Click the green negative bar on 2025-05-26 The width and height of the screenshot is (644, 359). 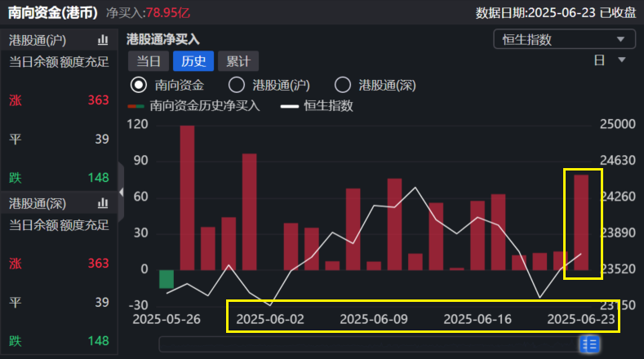(167, 279)
